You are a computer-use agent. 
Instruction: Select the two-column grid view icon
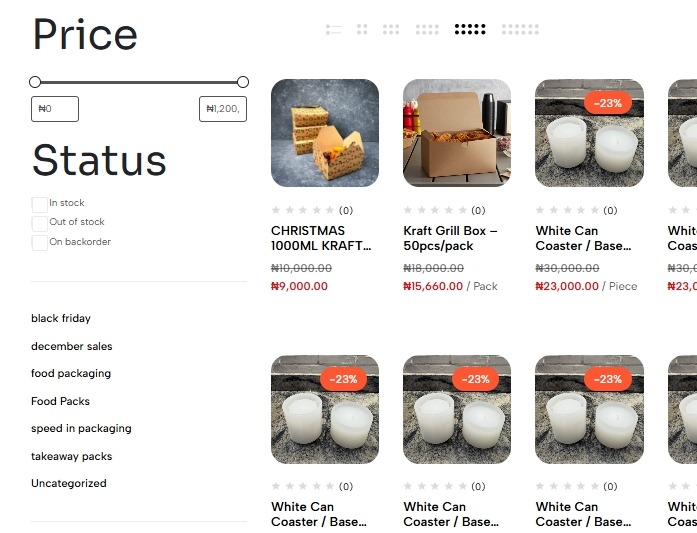[x=362, y=30]
